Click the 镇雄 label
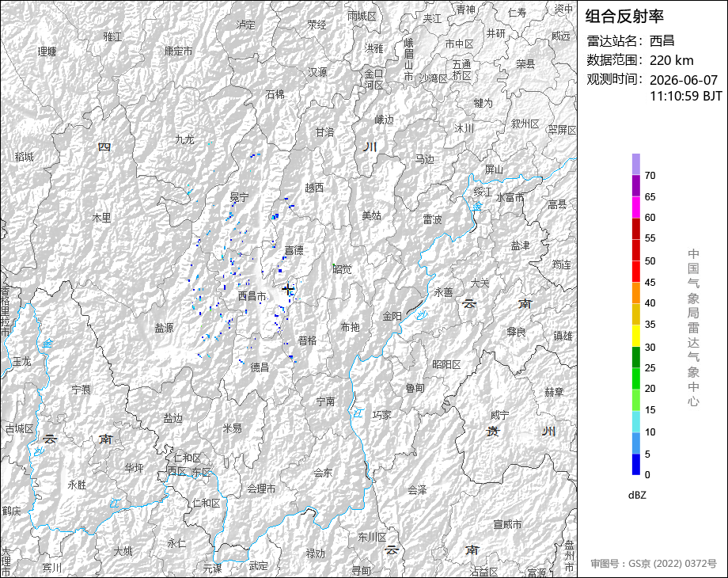Viewport: 728px width, 578px height. 563,336
